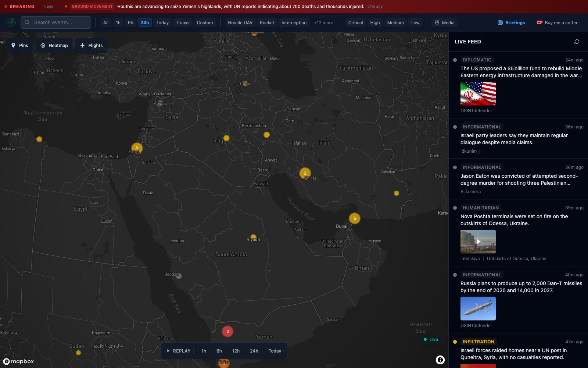
Task: Filter by Interception events
Action: [x=294, y=22]
